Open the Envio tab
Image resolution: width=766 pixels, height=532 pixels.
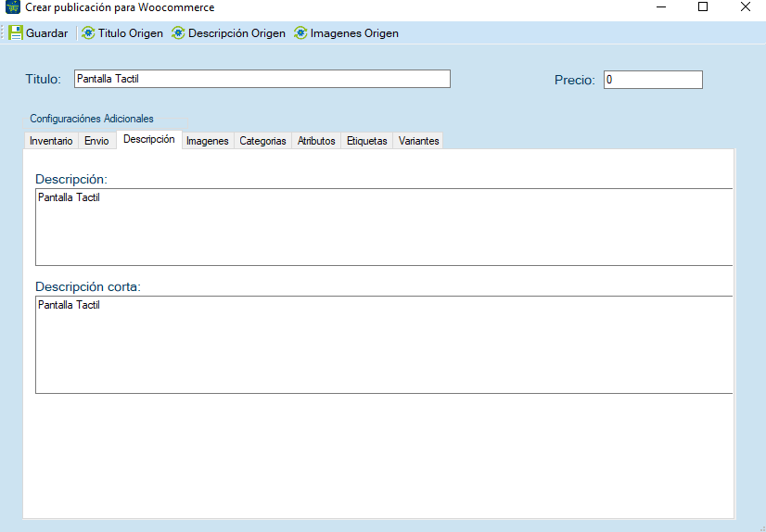coord(96,141)
